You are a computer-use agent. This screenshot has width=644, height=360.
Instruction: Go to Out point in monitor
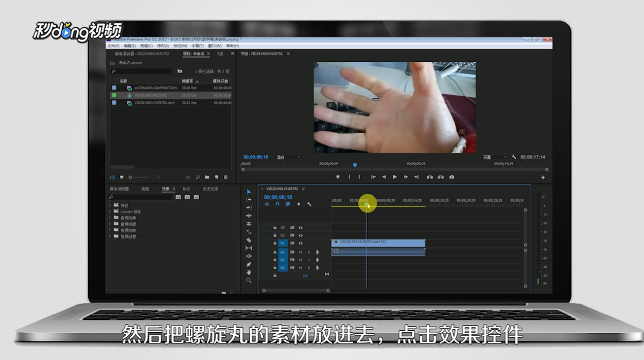(416, 177)
